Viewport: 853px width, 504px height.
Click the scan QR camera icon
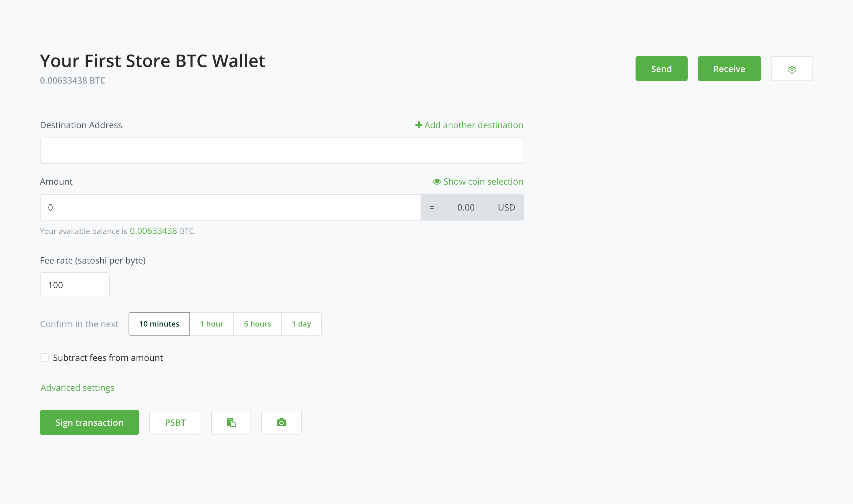(281, 422)
